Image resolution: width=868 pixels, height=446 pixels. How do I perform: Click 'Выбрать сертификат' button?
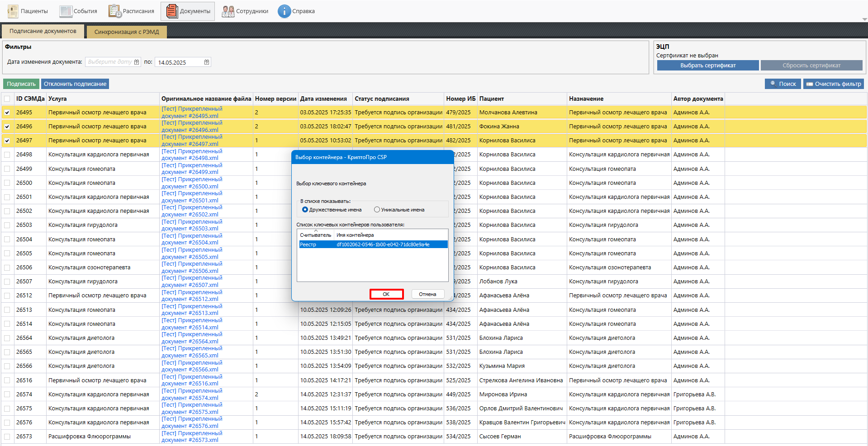click(707, 66)
